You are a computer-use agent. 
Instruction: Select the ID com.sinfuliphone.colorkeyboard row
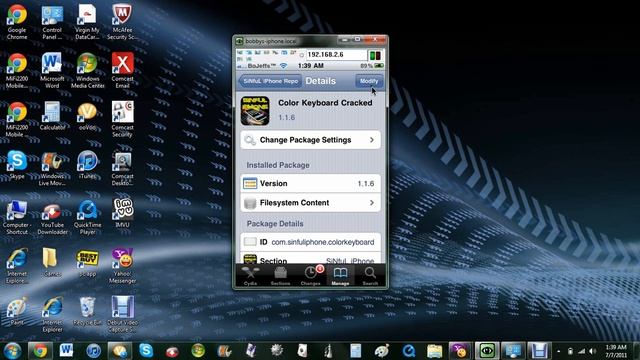pyautogui.click(x=311, y=242)
